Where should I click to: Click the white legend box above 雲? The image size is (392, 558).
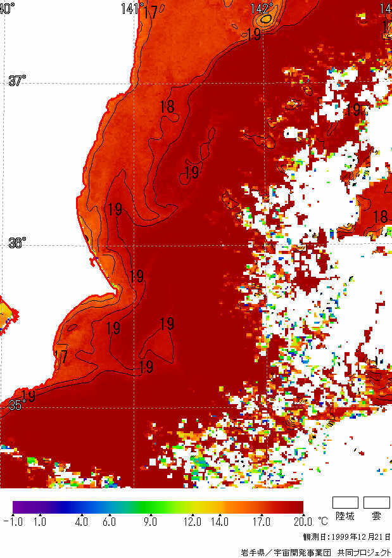(377, 502)
